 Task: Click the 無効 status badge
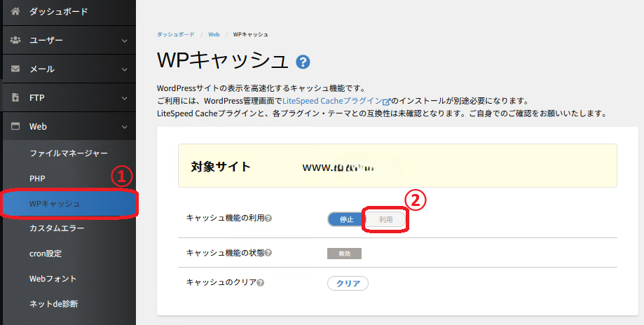[x=344, y=254]
